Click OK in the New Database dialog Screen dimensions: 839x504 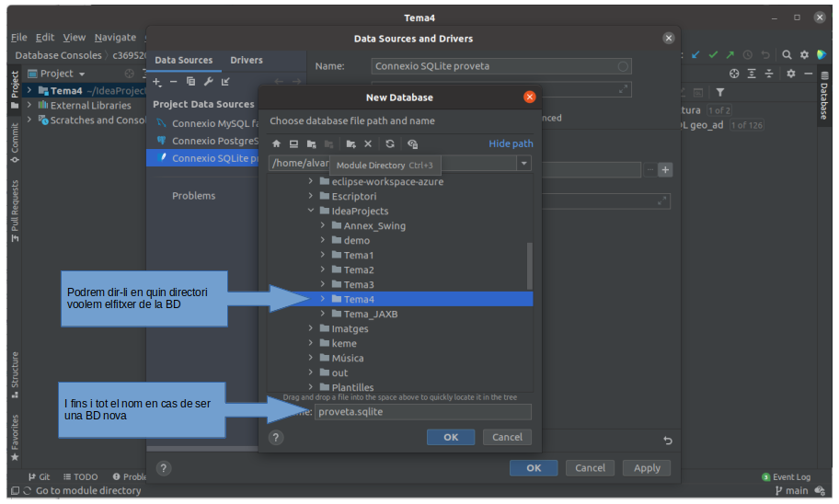[451, 437]
